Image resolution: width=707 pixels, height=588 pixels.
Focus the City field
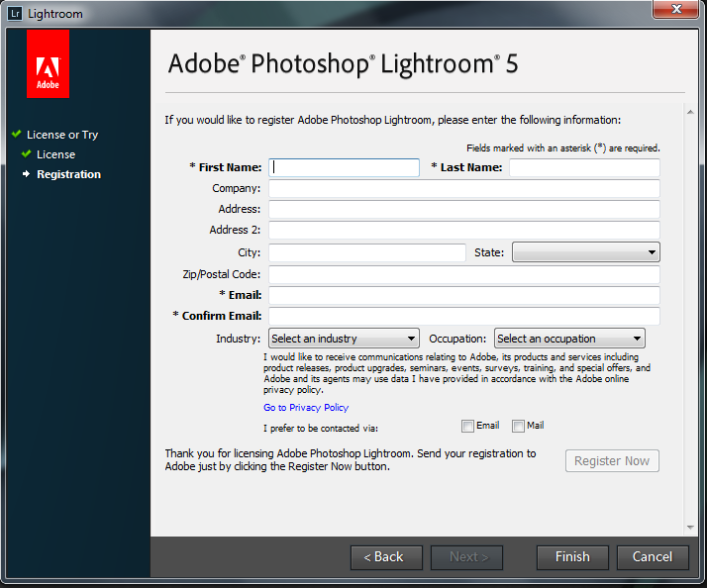[367, 252]
